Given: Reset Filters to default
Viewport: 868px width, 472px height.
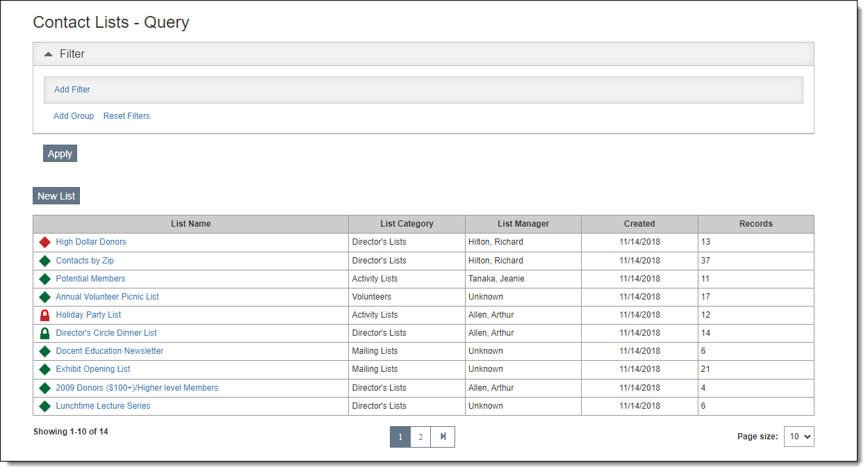Looking at the screenshot, I should [126, 116].
